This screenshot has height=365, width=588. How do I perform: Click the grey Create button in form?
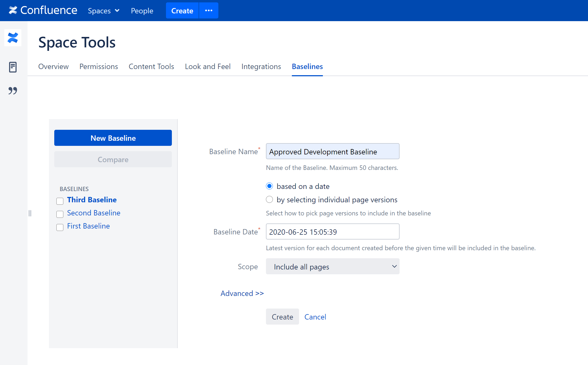(x=282, y=317)
